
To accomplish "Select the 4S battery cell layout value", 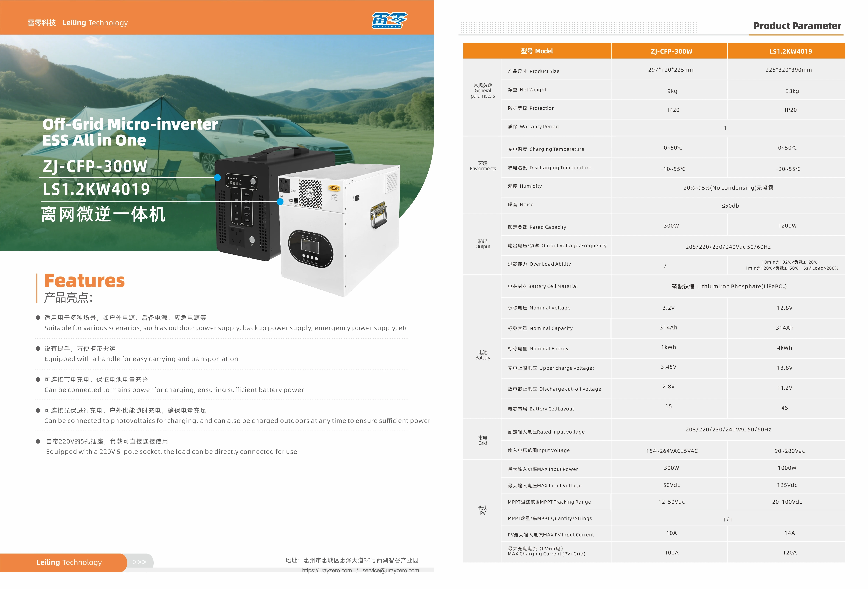I will (x=784, y=408).
